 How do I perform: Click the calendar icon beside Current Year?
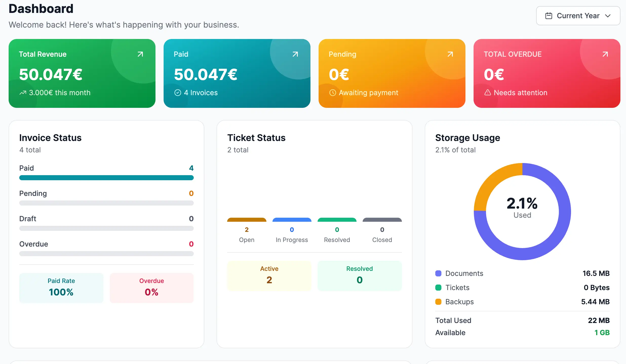pyautogui.click(x=549, y=15)
